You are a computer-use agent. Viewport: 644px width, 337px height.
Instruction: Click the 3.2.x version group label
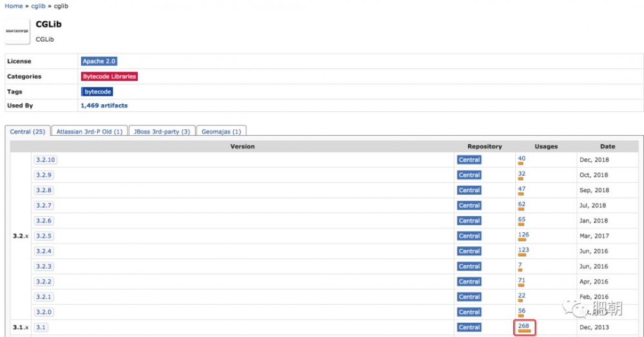21,236
